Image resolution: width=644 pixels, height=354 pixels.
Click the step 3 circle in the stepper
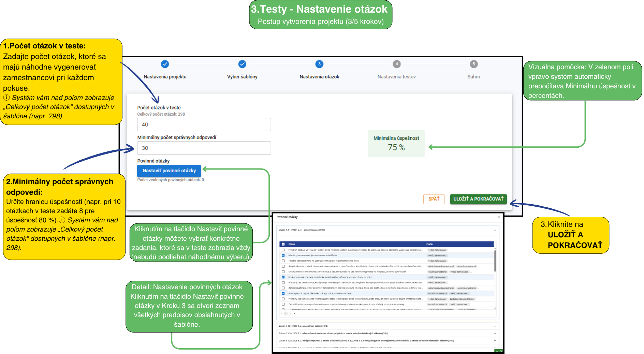[319, 64]
